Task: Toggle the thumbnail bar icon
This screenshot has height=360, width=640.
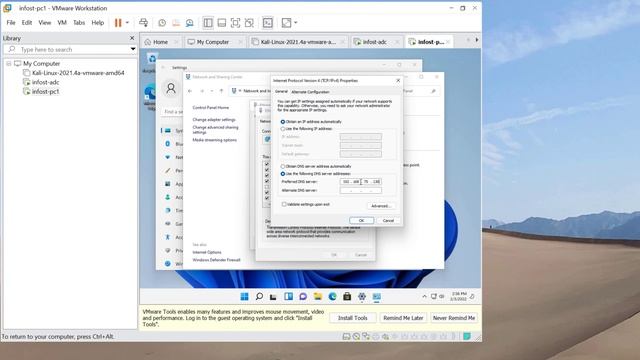Action: [x=222, y=23]
